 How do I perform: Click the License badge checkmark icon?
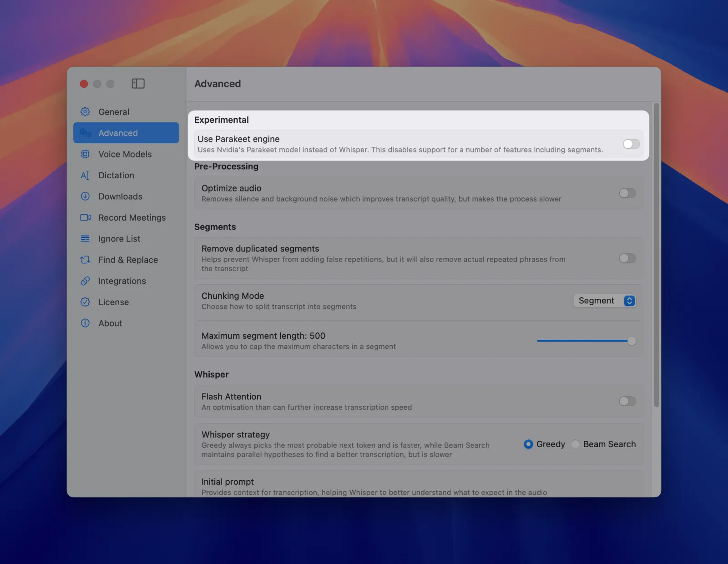[85, 302]
